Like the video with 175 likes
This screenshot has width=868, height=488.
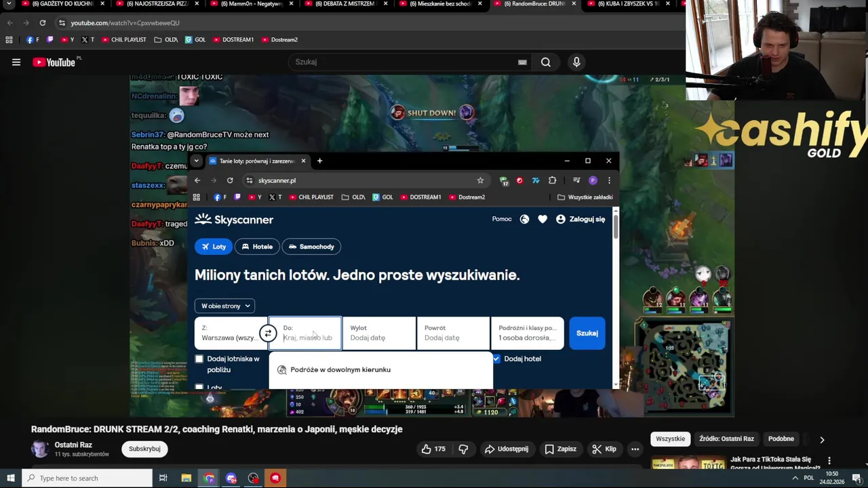(x=433, y=449)
